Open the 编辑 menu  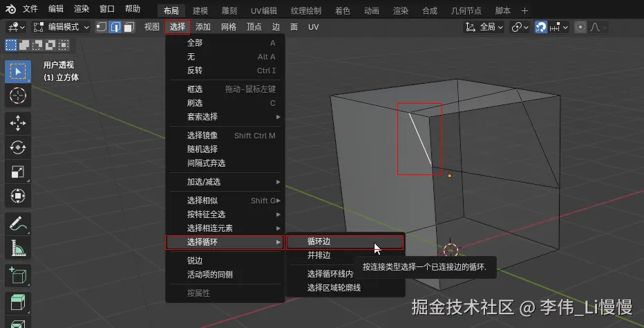[x=56, y=8]
